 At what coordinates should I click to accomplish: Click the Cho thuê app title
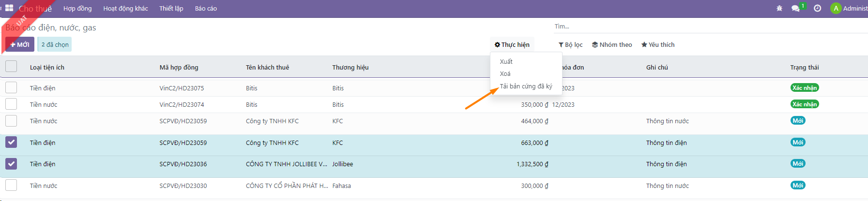pos(35,9)
